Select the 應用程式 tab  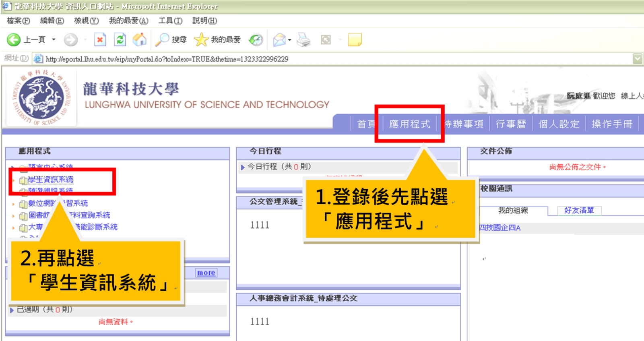(x=410, y=124)
